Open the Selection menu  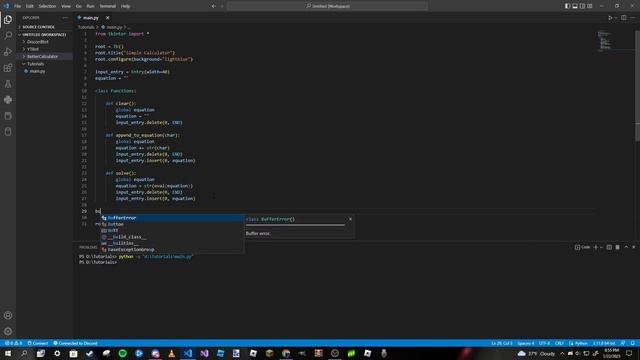tap(47, 6)
